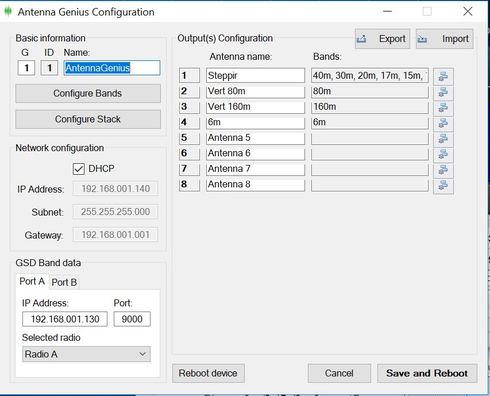
Task: Click output number 8 box
Action: (x=189, y=185)
